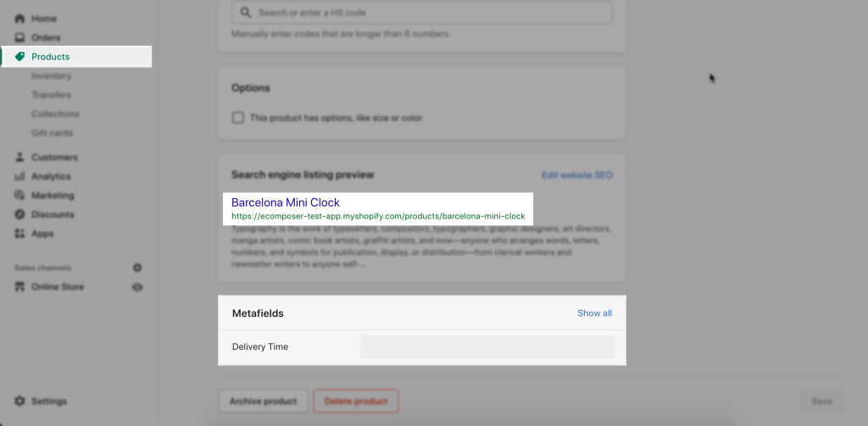Enable the product options checkbox
868x426 pixels.
tap(238, 118)
